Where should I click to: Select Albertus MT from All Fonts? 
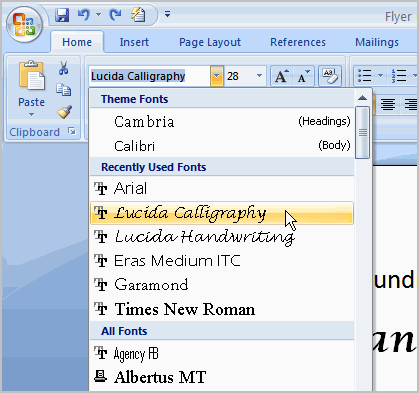coord(222,377)
